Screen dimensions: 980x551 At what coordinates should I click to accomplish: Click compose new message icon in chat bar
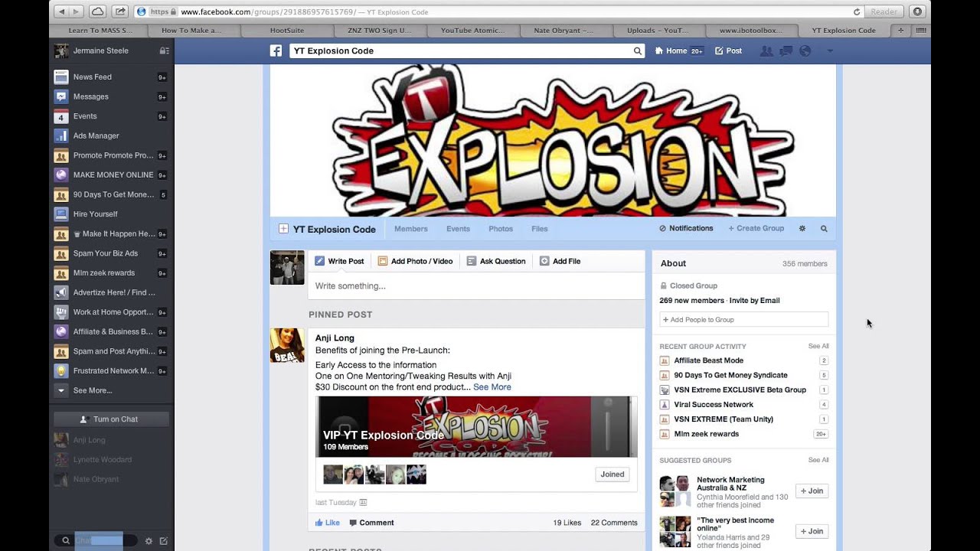(x=163, y=541)
